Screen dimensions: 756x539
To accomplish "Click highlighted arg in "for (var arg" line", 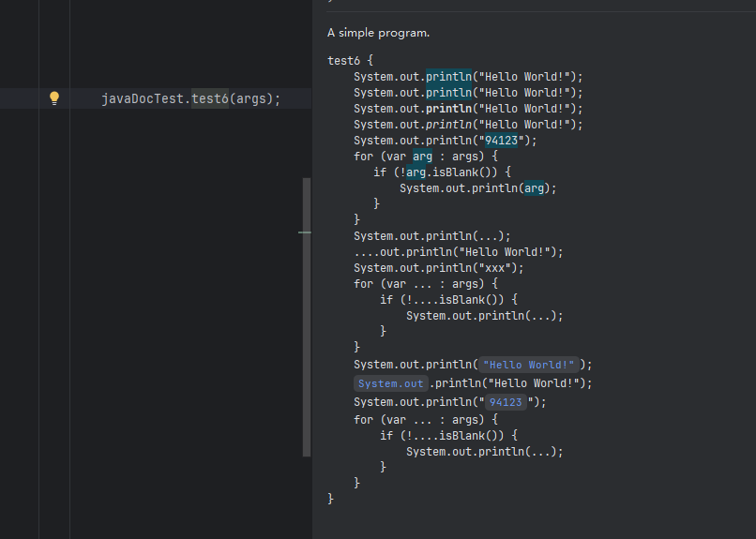I will point(422,156).
